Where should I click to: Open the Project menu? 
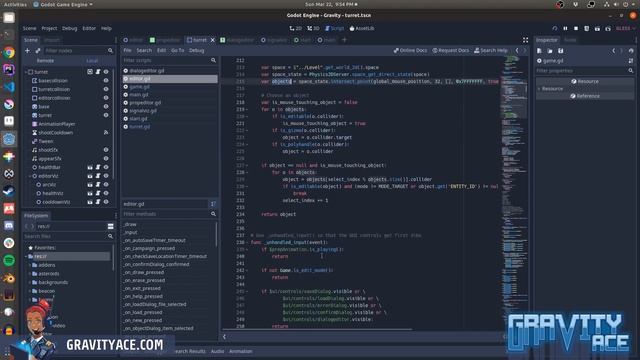[49, 29]
